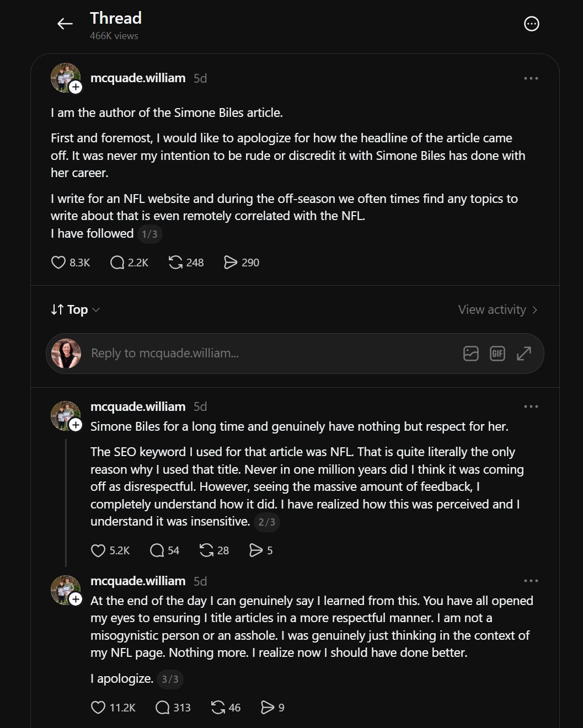Share the first post with 290 shares
583x728 pixels.
241,263
